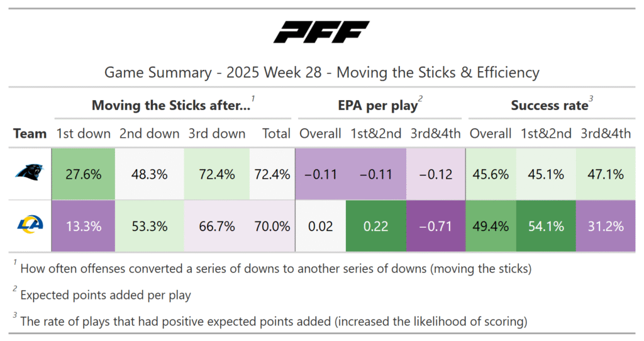Click the Rams 13.3% 1st down cell
This screenshot has height=341, width=644.
coord(84,226)
